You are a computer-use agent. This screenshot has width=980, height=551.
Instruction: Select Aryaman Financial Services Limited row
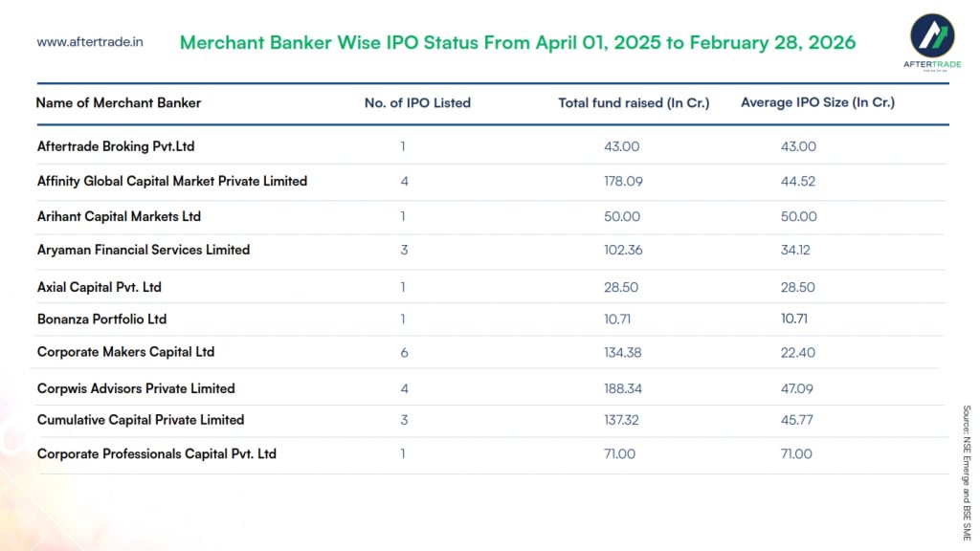click(x=144, y=250)
